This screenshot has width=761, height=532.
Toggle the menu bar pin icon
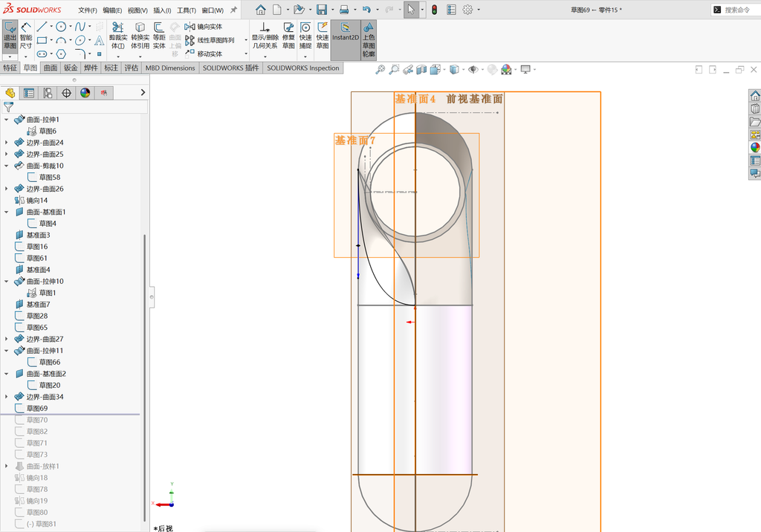point(233,10)
